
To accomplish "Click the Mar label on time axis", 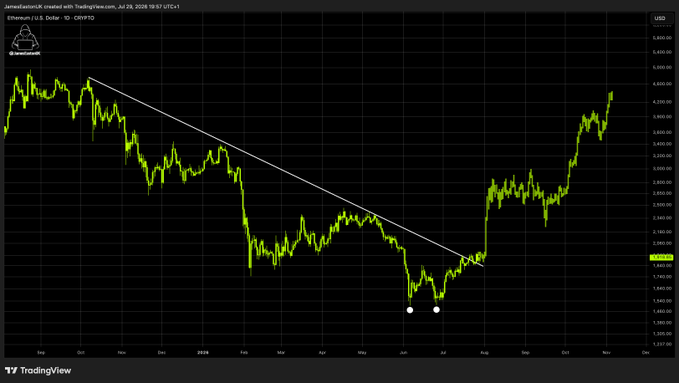I will (281, 353).
